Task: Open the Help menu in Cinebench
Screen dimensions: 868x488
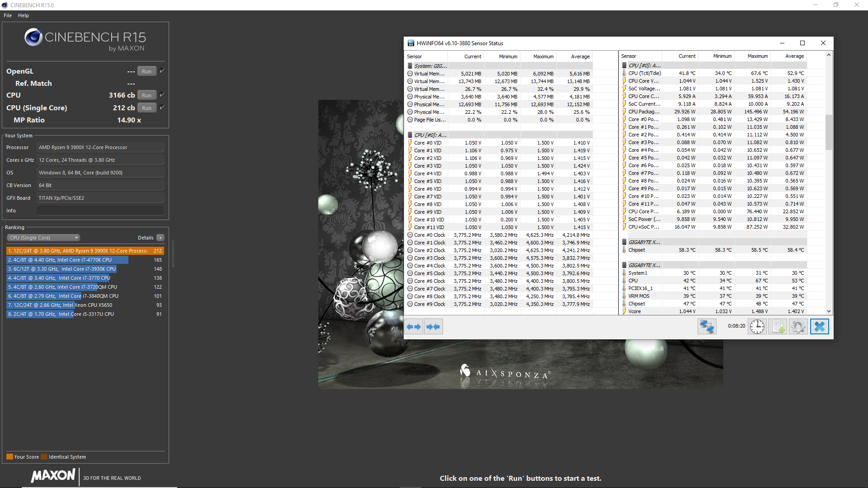Action: pyautogui.click(x=24, y=15)
